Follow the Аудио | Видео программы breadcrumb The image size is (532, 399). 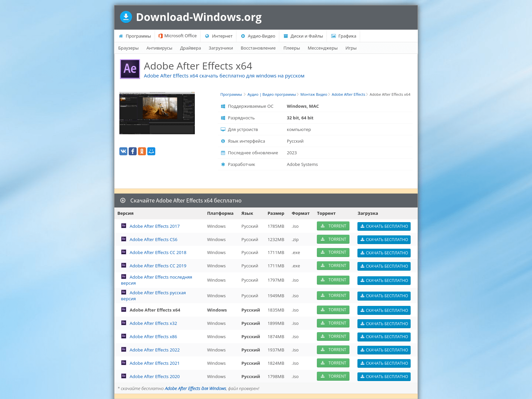click(271, 94)
